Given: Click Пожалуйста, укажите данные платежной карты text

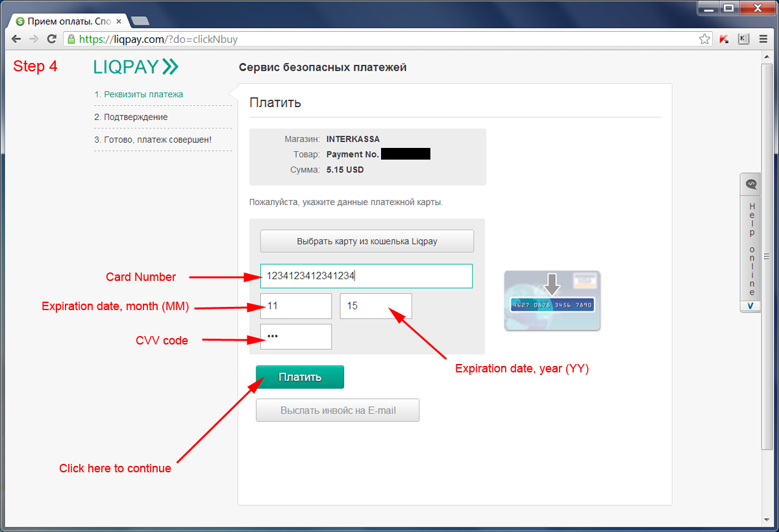Looking at the screenshot, I should [346, 202].
